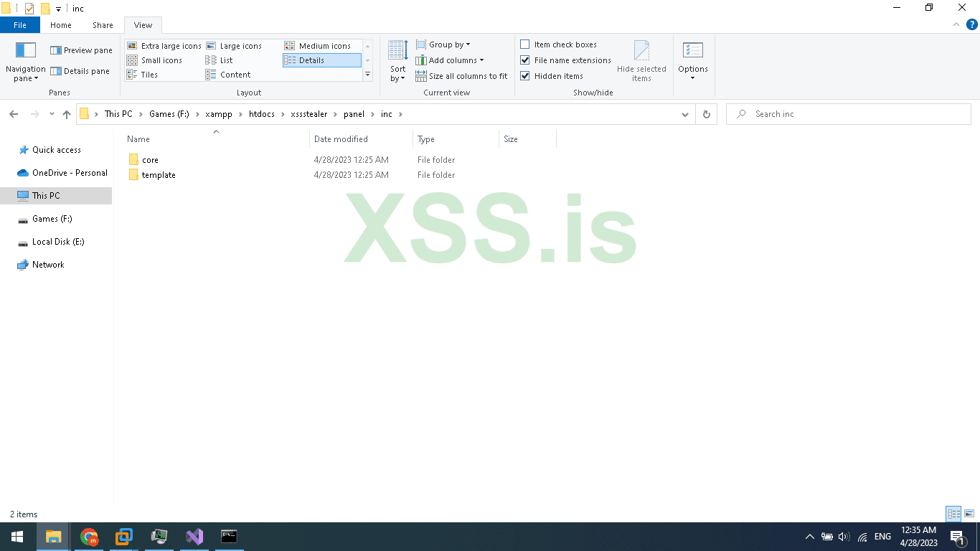The image size is (980, 551).
Task: Switch to Extra large icons layout
Action: click(x=164, y=46)
